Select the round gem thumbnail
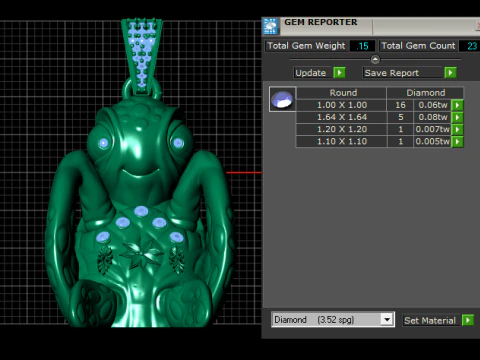480x360 pixels. pos(282,99)
